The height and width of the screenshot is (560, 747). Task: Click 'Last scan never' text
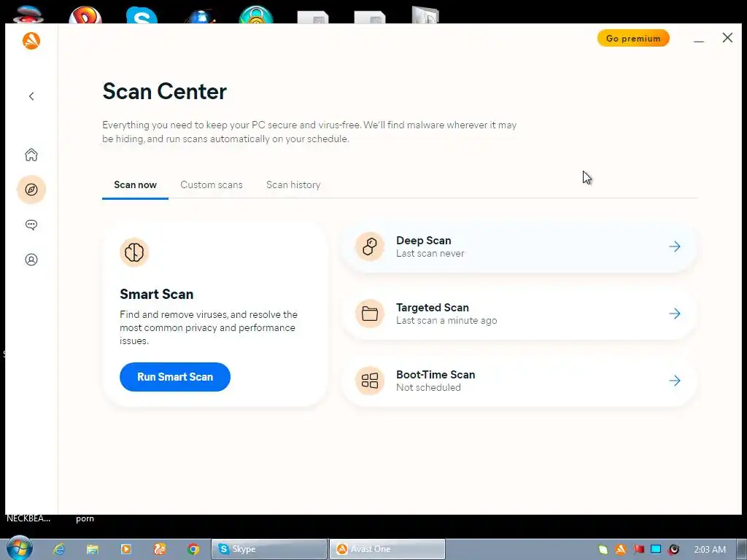430,253
